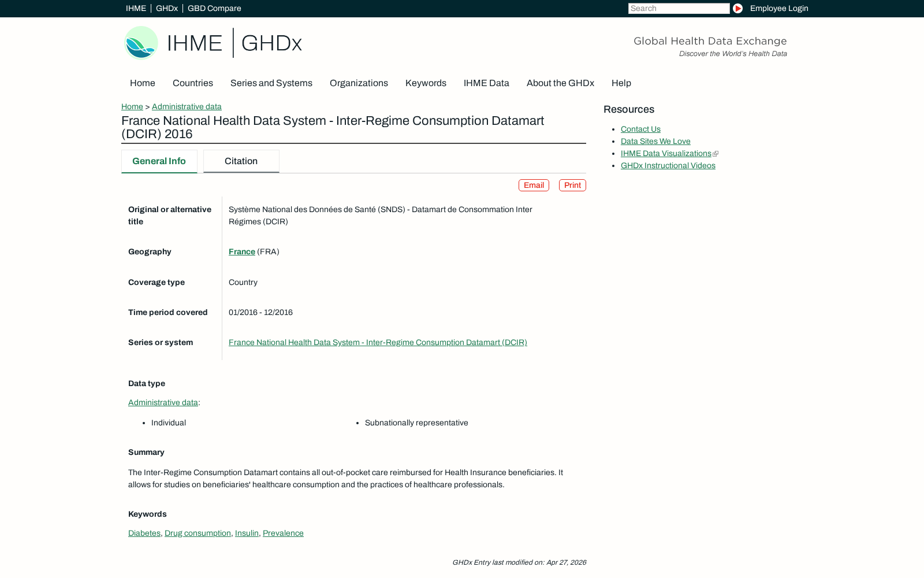Click the Resources sidebar heading

point(629,109)
